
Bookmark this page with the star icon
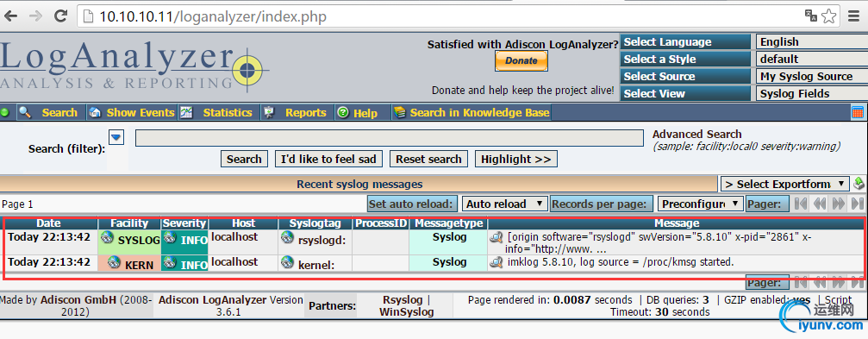click(x=828, y=16)
